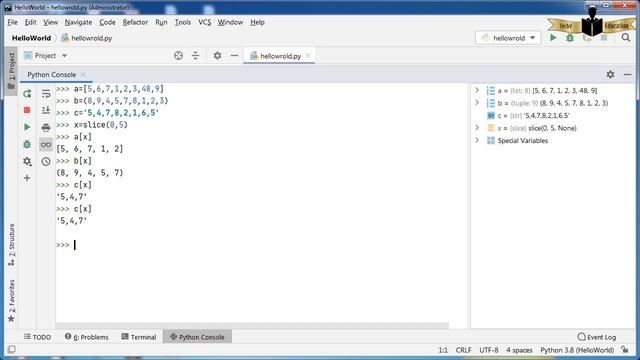This screenshot has width=640, height=360.
Task: Print console output with printer icon
Action: 46,127
